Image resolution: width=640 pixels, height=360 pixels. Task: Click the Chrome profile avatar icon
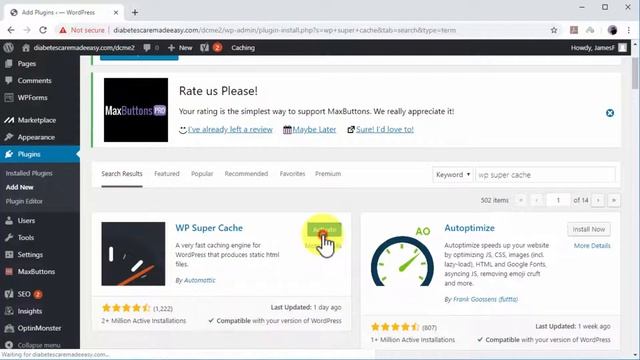612,30
